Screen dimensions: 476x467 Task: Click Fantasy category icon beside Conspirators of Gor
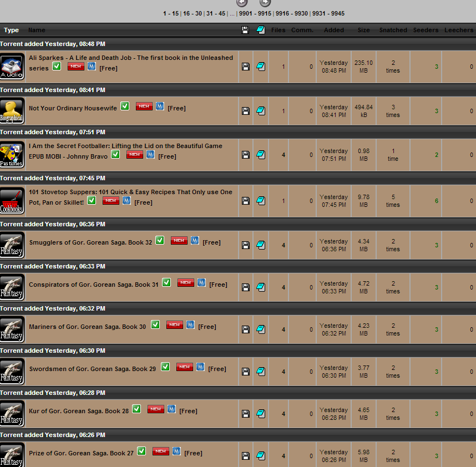click(12, 287)
